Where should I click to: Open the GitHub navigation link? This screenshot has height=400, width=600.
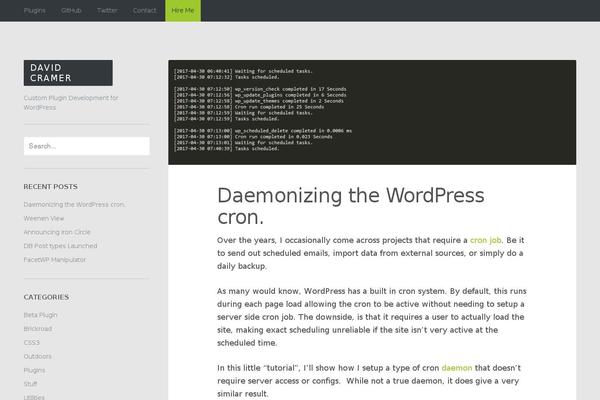(x=71, y=10)
